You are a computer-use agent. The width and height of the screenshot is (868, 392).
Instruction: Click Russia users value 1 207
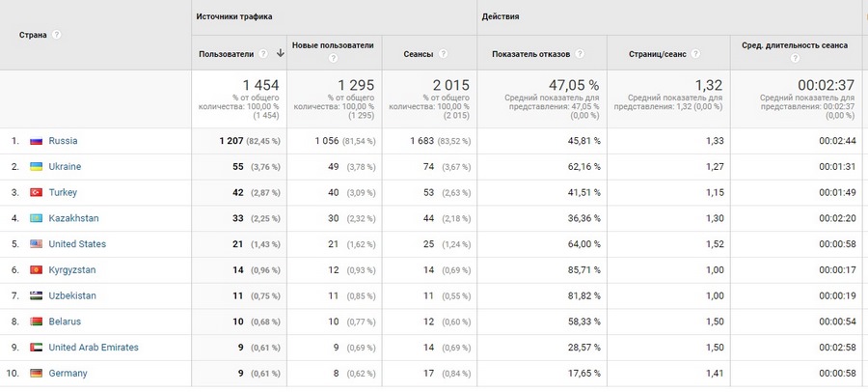pos(231,141)
